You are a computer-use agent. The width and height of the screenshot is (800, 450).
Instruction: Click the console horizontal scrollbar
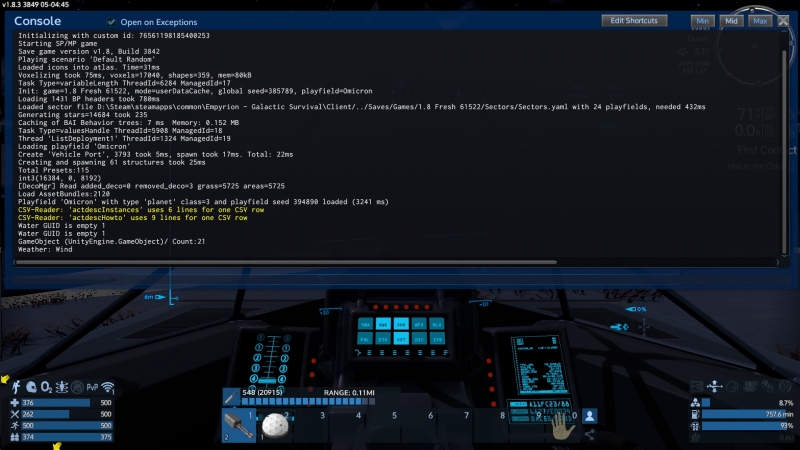(286, 262)
